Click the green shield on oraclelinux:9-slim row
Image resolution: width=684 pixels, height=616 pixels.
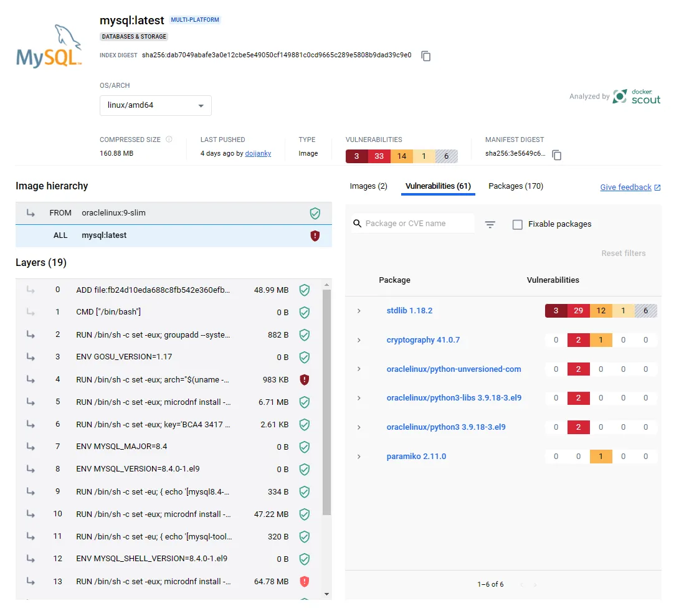tap(315, 214)
